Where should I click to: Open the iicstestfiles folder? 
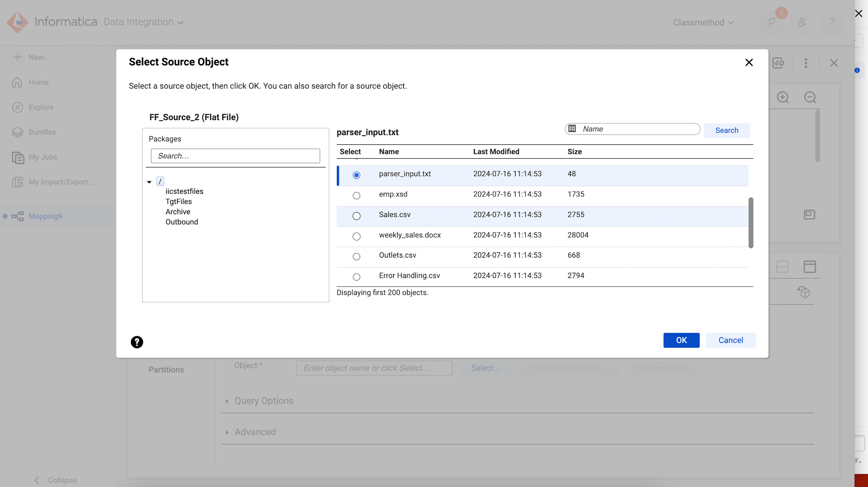184,191
